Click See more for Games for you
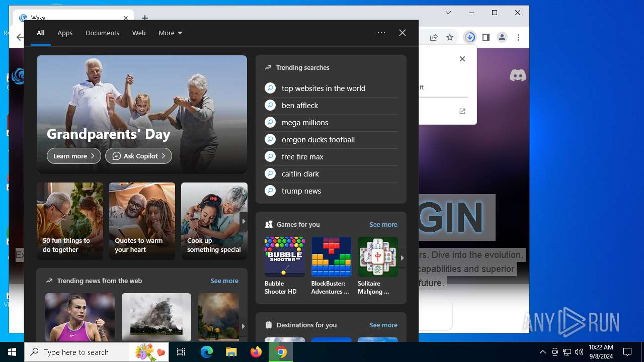 [383, 224]
